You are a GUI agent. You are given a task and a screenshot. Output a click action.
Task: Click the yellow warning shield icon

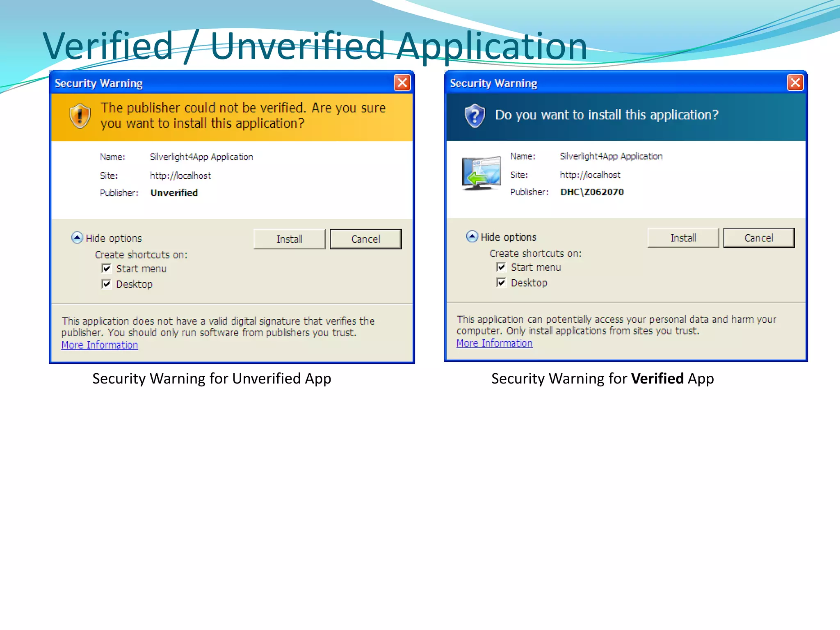[80, 116]
